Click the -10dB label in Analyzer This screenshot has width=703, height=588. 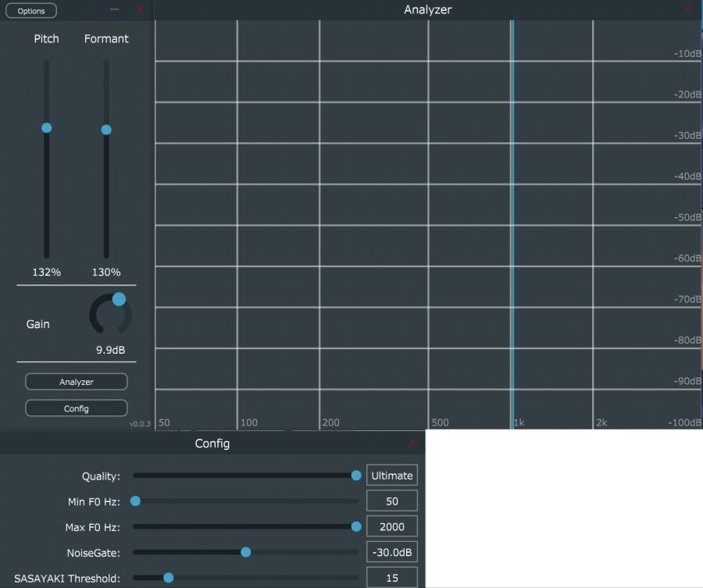pyautogui.click(x=687, y=53)
